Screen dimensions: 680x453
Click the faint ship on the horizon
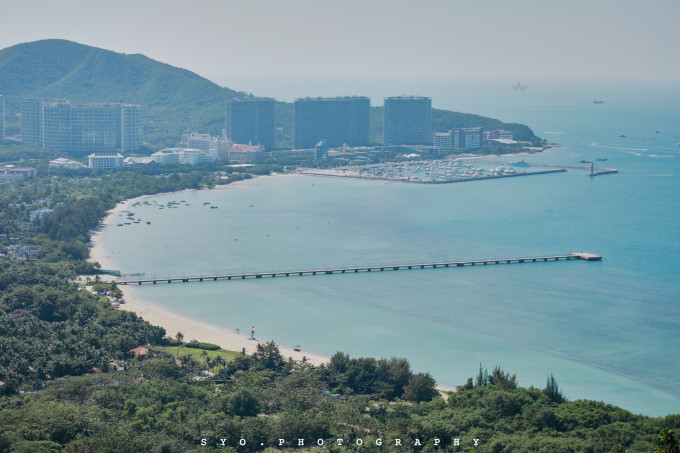point(519,87)
